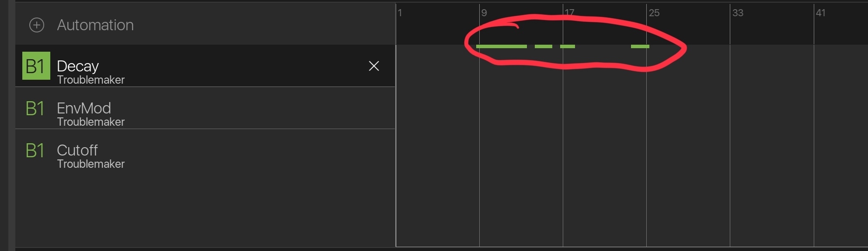Jump to bar 9 on the ruler
Viewport: 868px width, 251px height.
484,13
